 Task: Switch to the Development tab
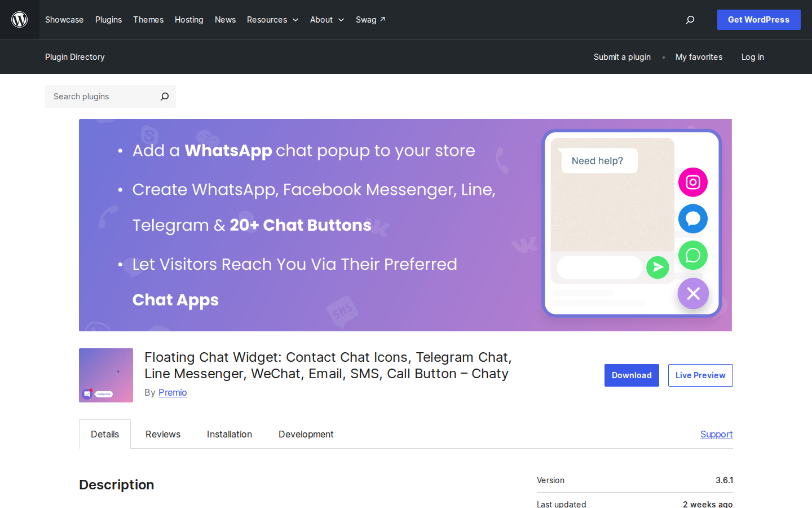point(306,434)
